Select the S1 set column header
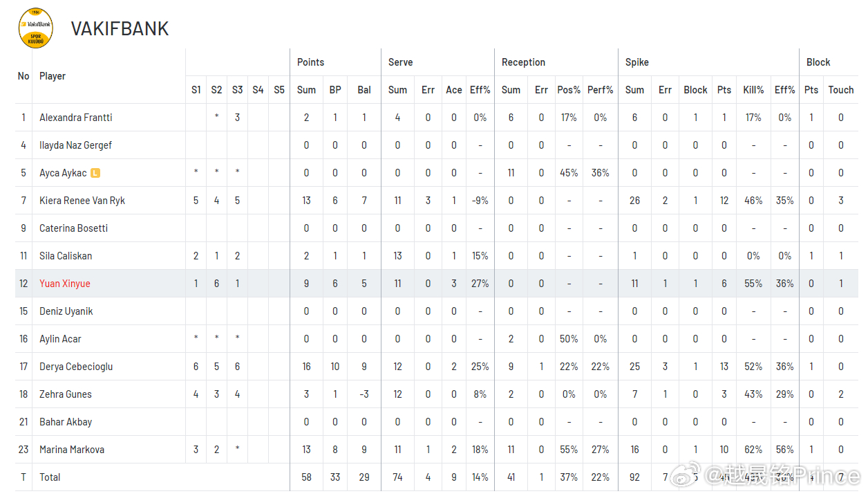Viewport: 868px width, 496px height. coord(196,90)
